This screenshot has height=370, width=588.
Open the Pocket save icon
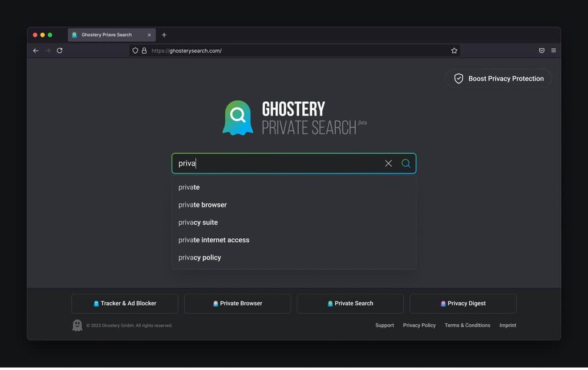542,50
